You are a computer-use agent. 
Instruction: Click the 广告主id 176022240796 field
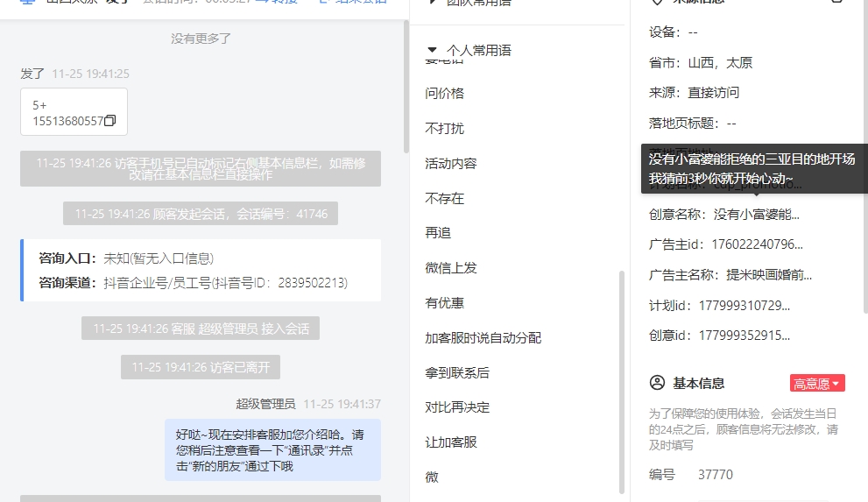point(726,244)
